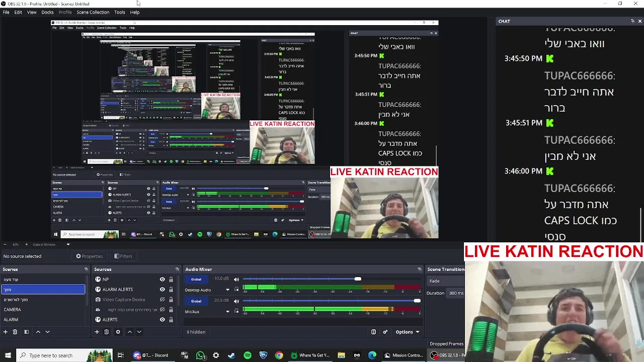The height and width of the screenshot is (362, 644).
Task: Click the Filters button
Action: (123, 256)
